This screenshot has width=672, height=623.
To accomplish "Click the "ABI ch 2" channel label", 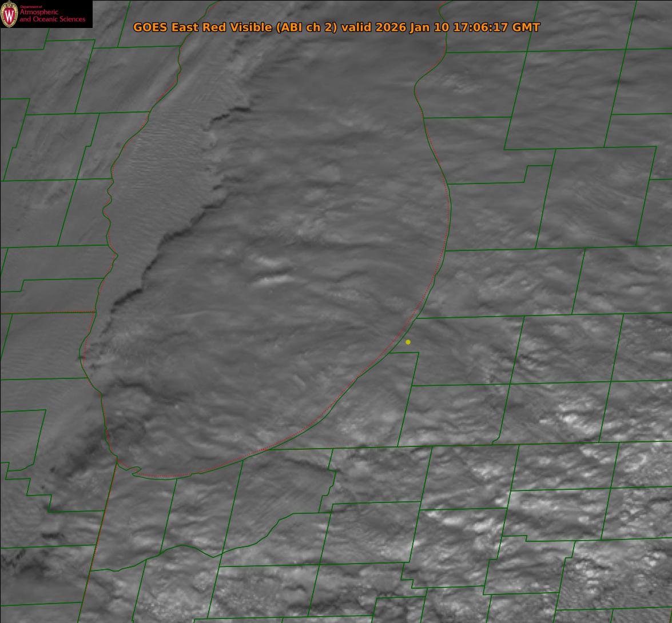I will (307, 27).
